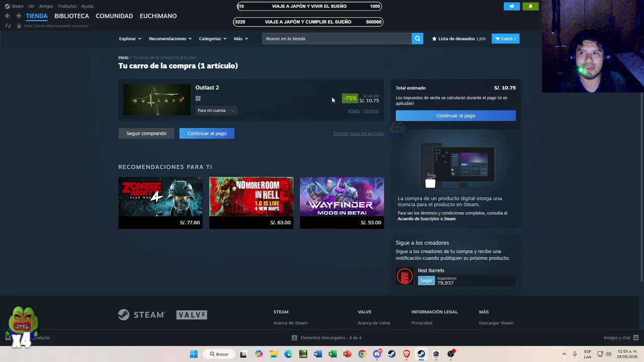Open File Explorer from the taskbar
This screenshot has height=362, width=644.
pyautogui.click(x=273, y=354)
